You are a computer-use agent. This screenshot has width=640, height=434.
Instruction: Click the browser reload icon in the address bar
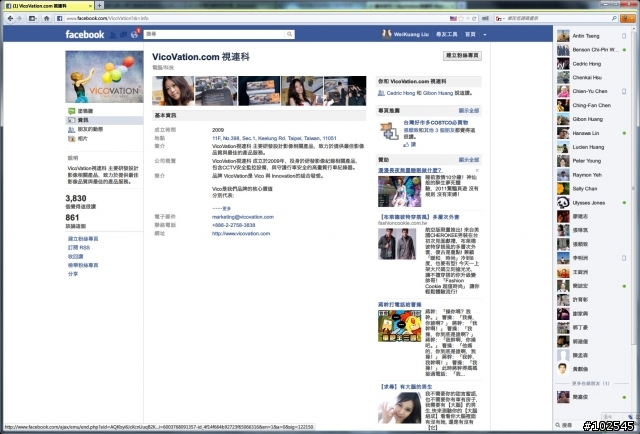point(474,18)
